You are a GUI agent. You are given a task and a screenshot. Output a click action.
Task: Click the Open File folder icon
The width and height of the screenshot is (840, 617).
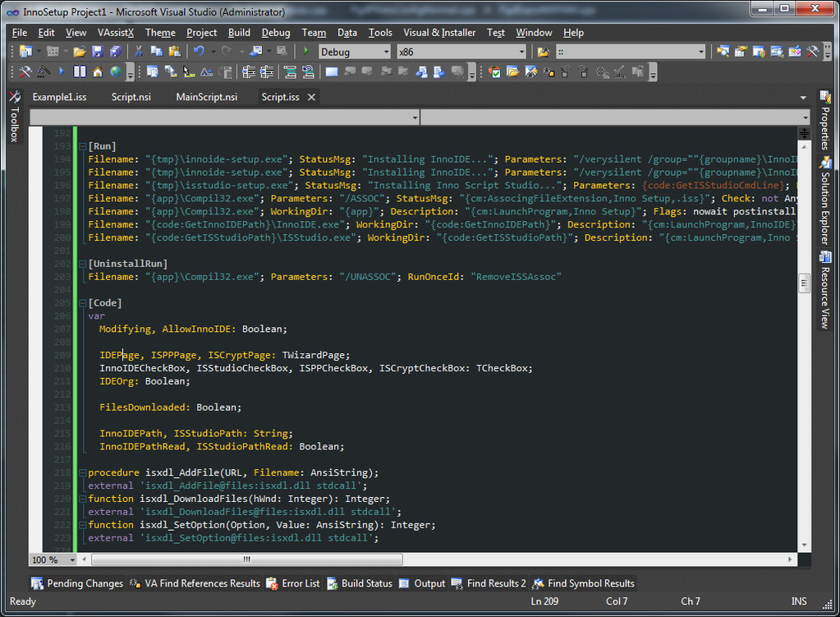coord(80,52)
